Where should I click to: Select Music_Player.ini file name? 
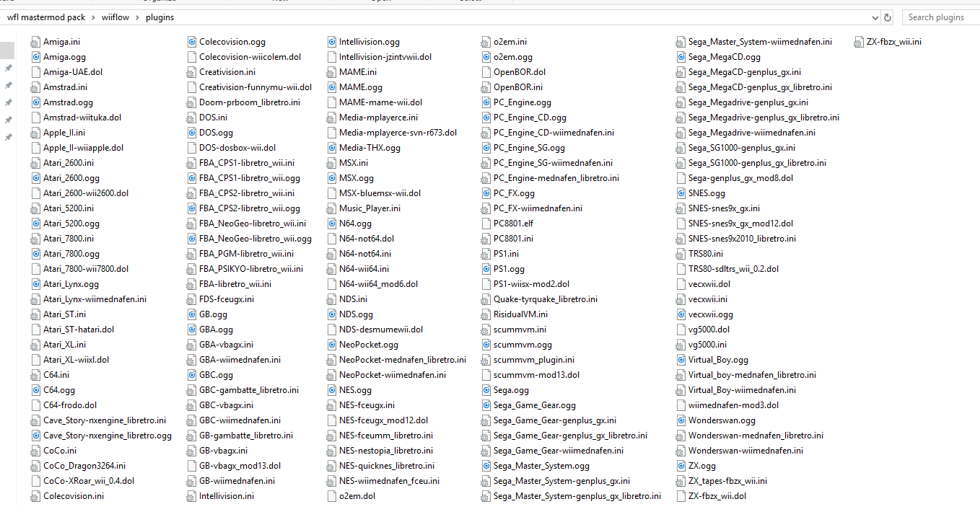click(x=369, y=208)
